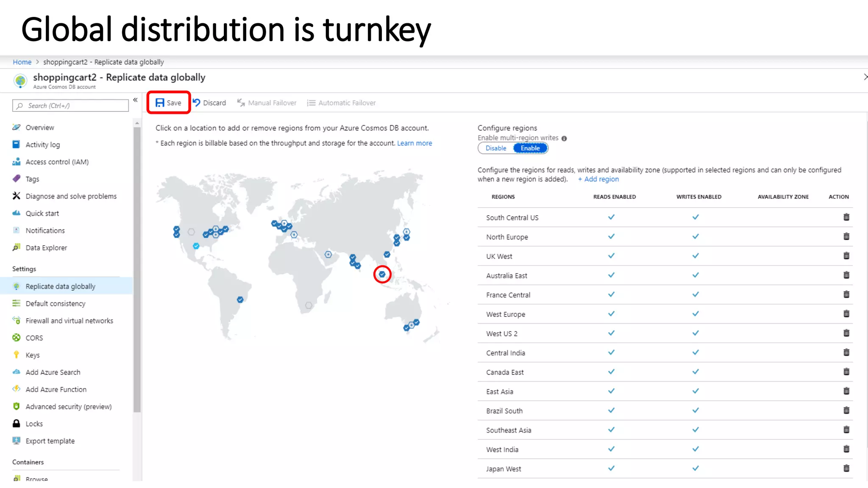Image resolution: width=868 pixels, height=488 pixels.
Task: Open Notifications in sidebar
Action: click(x=45, y=230)
